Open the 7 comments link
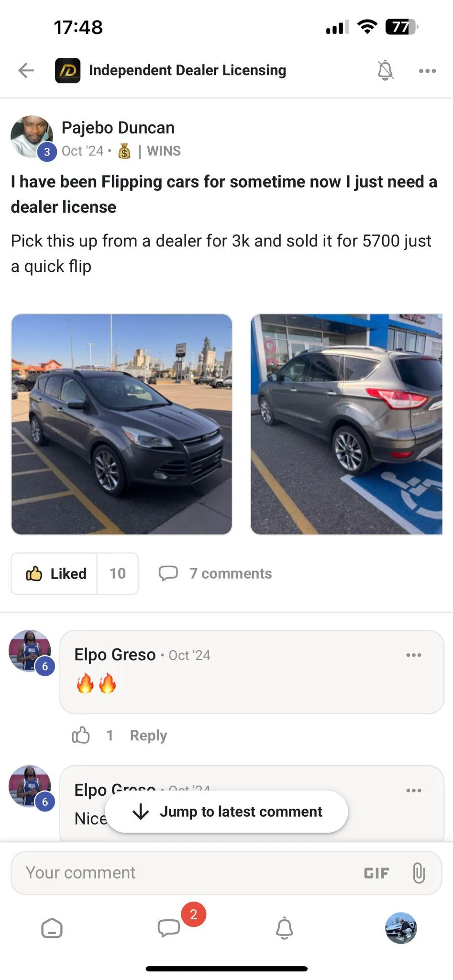Viewport: 453px width, 980px height. (x=215, y=573)
